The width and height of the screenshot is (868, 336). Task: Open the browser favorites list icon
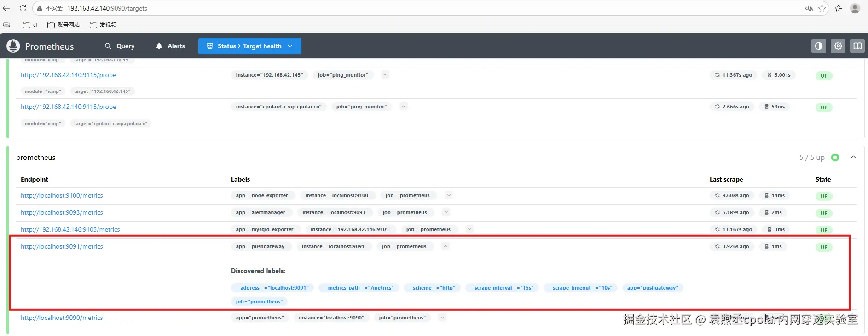(x=839, y=8)
